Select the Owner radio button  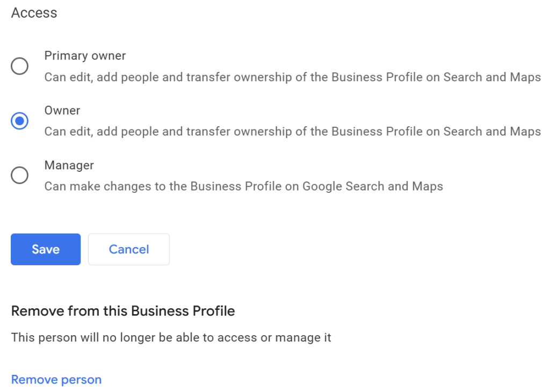click(20, 121)
